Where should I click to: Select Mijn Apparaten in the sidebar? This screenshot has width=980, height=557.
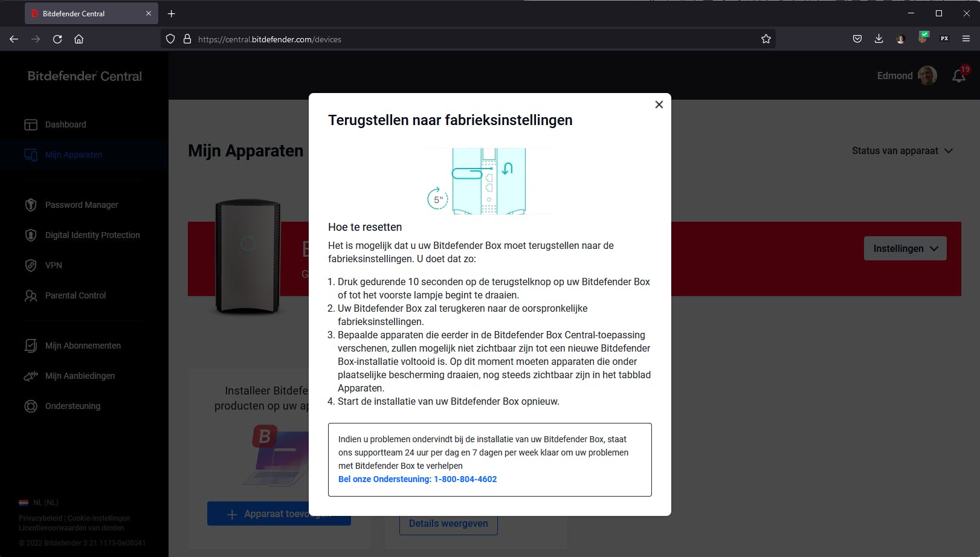pyautogui.click(x=74, y=155)
